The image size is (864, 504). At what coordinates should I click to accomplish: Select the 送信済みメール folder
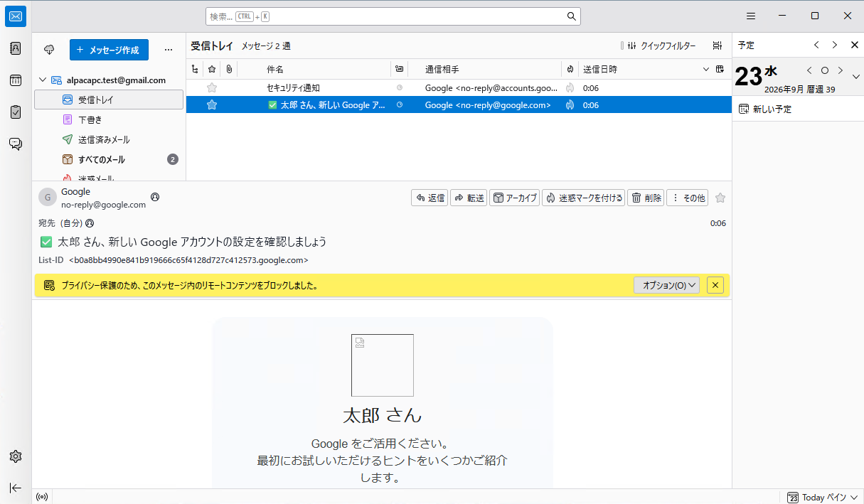point(109,139)
